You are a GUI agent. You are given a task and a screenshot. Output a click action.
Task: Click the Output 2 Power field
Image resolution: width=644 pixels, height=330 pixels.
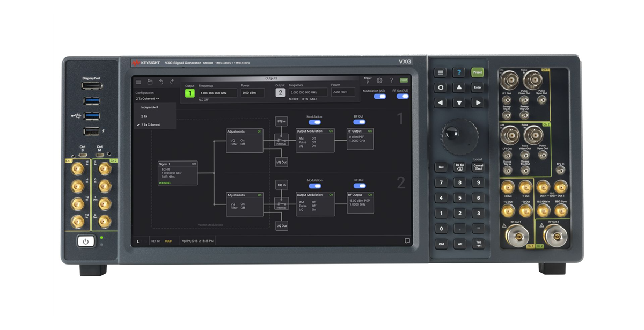click(343, 92)
